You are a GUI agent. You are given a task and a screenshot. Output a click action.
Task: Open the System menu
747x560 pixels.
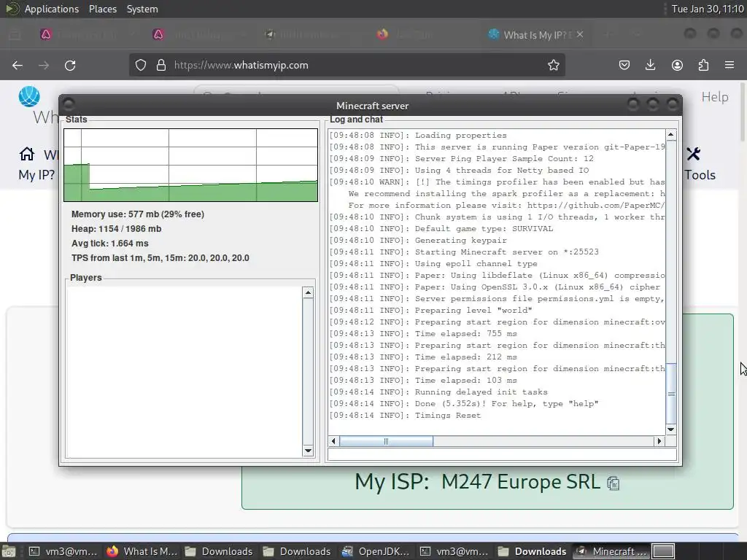tap(142, 9)
